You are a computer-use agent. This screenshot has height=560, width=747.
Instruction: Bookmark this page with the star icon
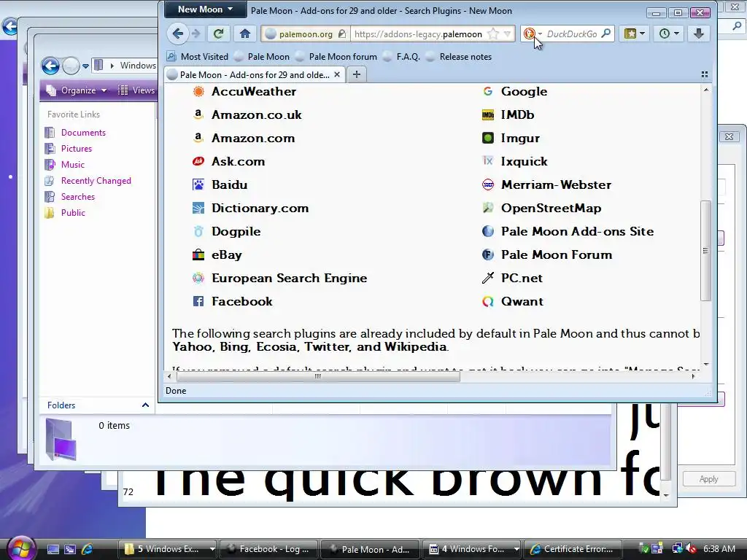coord(494,34)
